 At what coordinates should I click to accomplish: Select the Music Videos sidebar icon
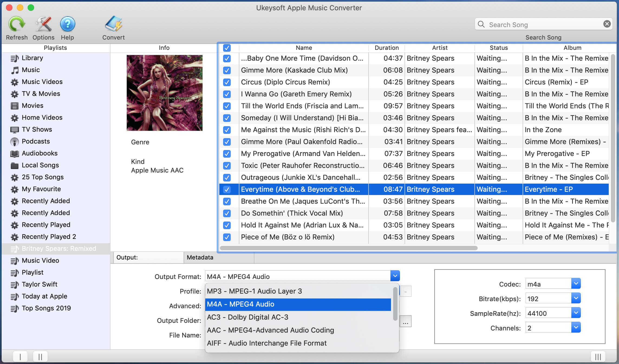[15, 82]
